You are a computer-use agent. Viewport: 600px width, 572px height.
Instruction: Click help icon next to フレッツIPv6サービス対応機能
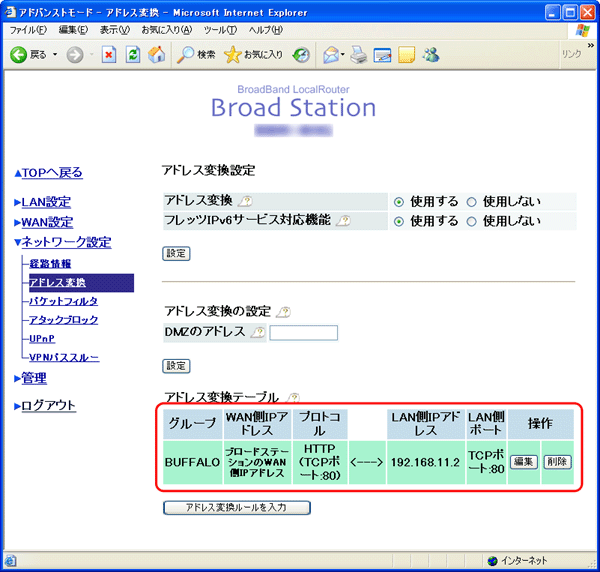coord(343,220)
